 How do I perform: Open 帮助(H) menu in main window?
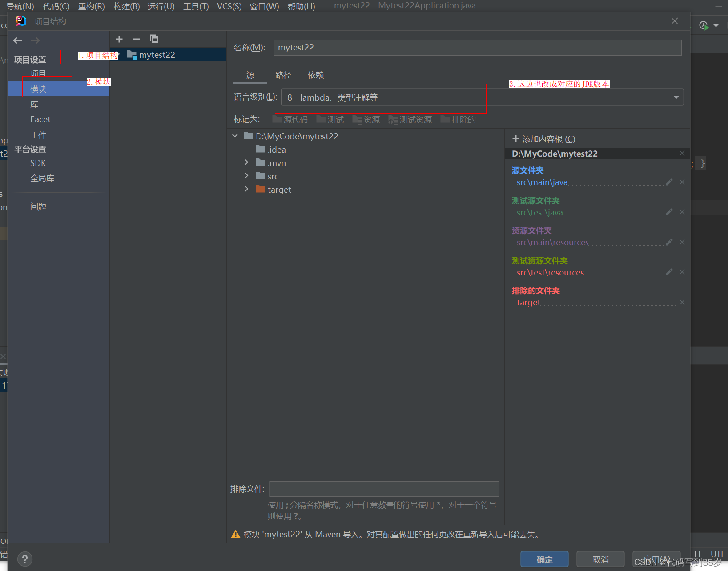pos(301,6)
